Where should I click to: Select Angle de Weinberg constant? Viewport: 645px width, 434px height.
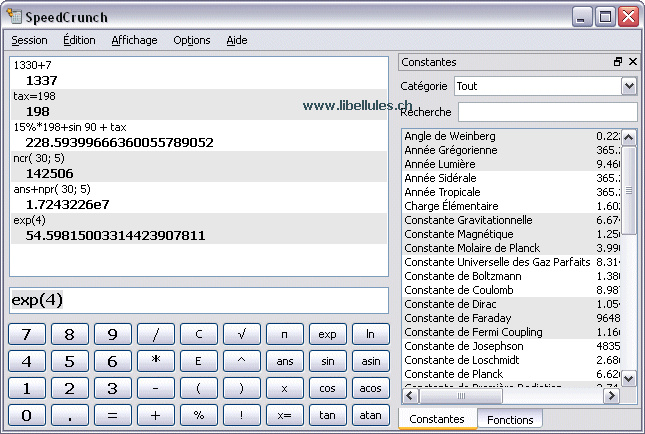point(511,136)
